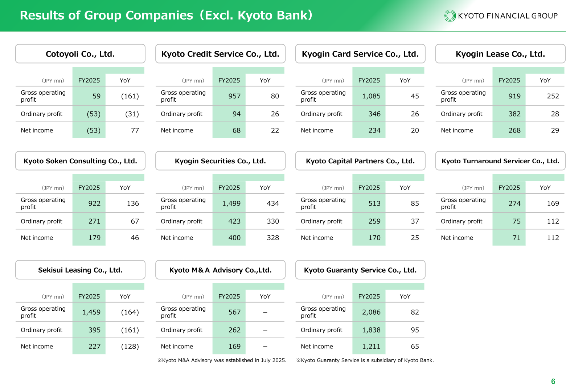Select Kyogin Lease gross profit YoY 252
The image size is (566, 392).
click(553, 96)
